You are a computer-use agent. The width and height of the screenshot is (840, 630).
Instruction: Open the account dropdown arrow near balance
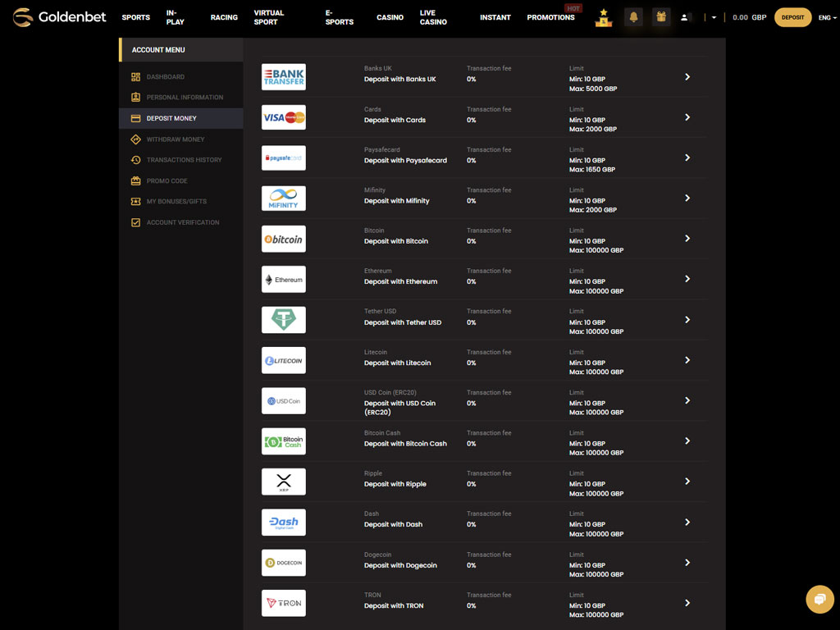pyautogui.click(x=714, y=18)
